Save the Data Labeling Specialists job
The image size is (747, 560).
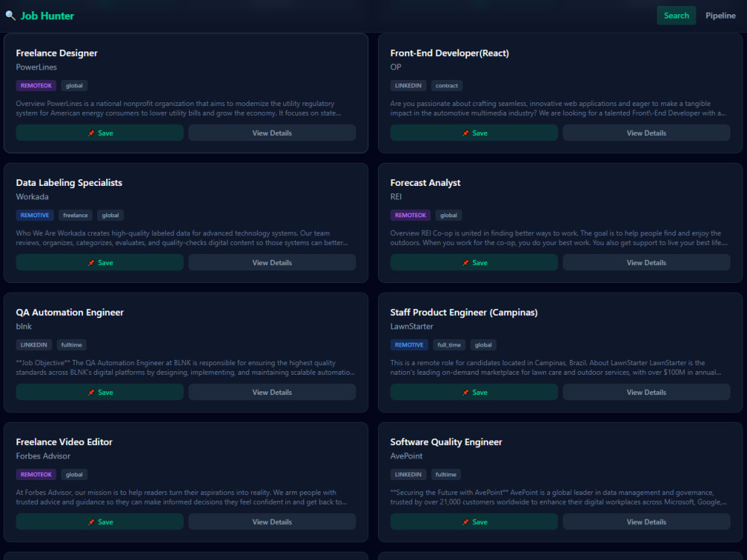click(x=99, y=262)
